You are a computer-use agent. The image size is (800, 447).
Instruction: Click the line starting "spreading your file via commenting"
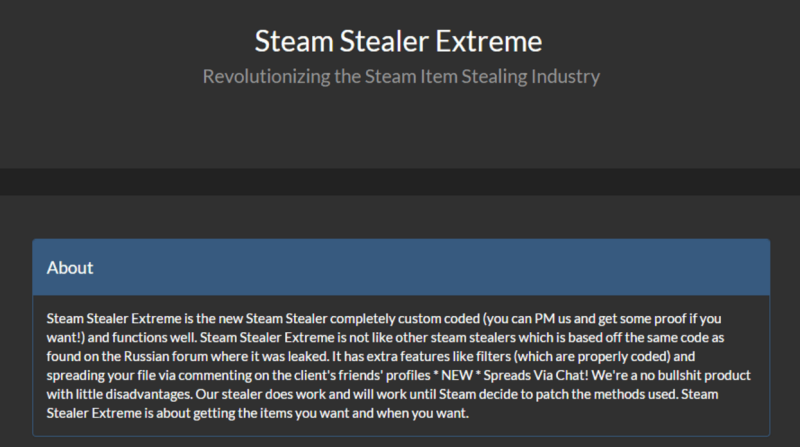click(398, 375)
